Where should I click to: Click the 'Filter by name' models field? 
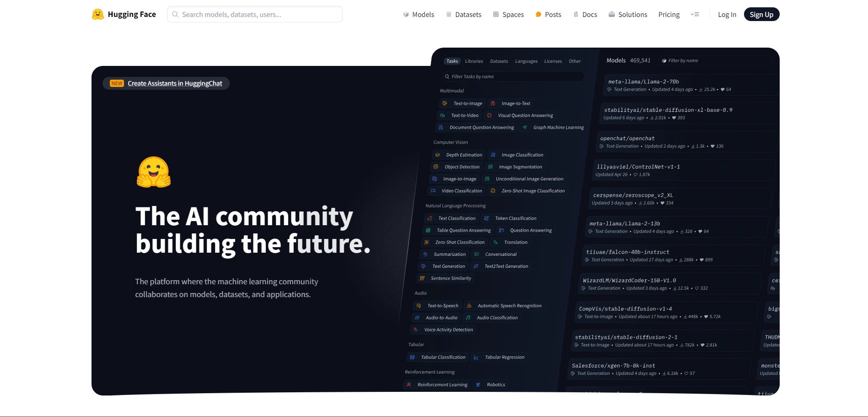coord(716,60)
